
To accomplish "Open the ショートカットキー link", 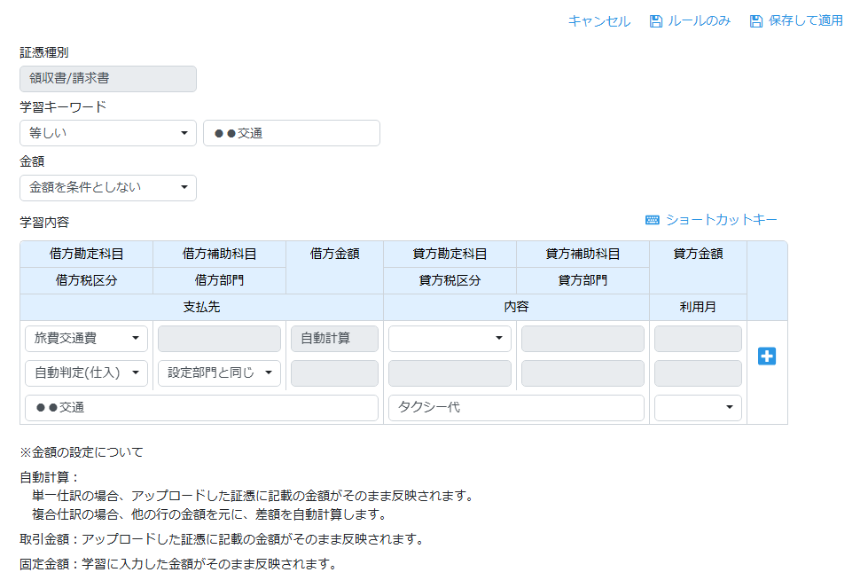I will click(721, 220).
